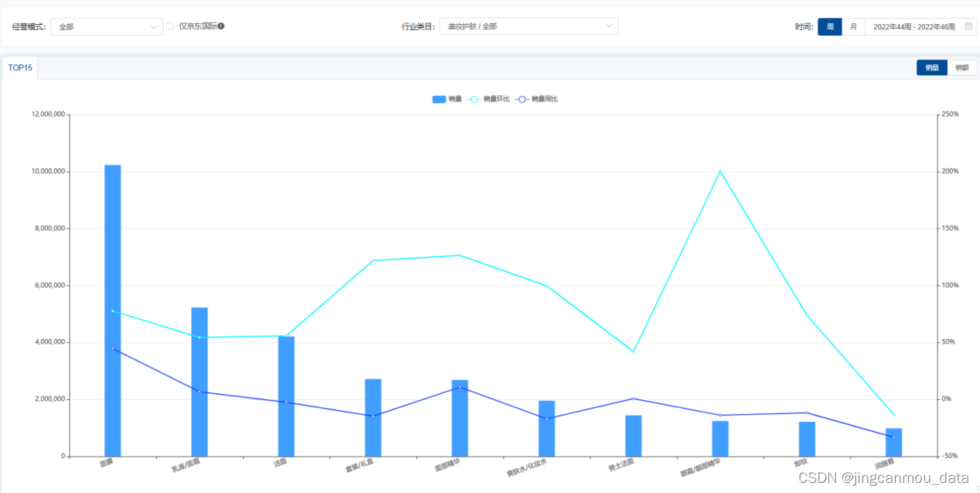Open the calendar icon in date range
Viewport: 980px width, 493px height.
[x=968, y=26]
